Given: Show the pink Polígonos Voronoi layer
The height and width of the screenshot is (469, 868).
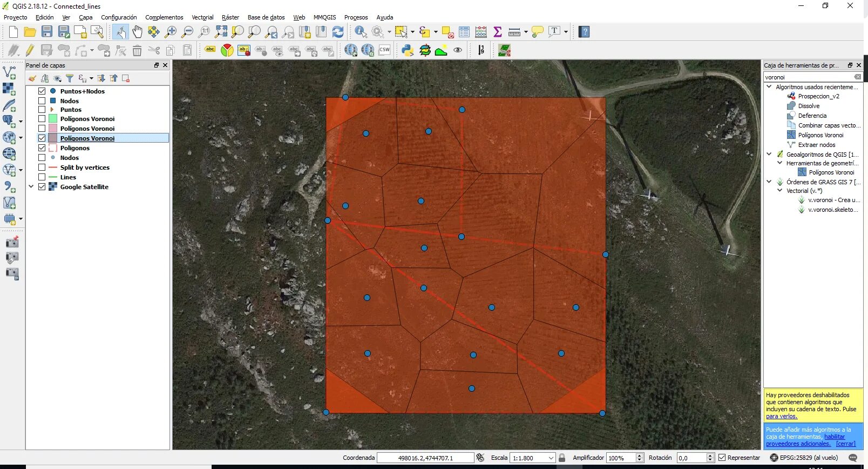Looking at the screenshot, I should [42, 129].
